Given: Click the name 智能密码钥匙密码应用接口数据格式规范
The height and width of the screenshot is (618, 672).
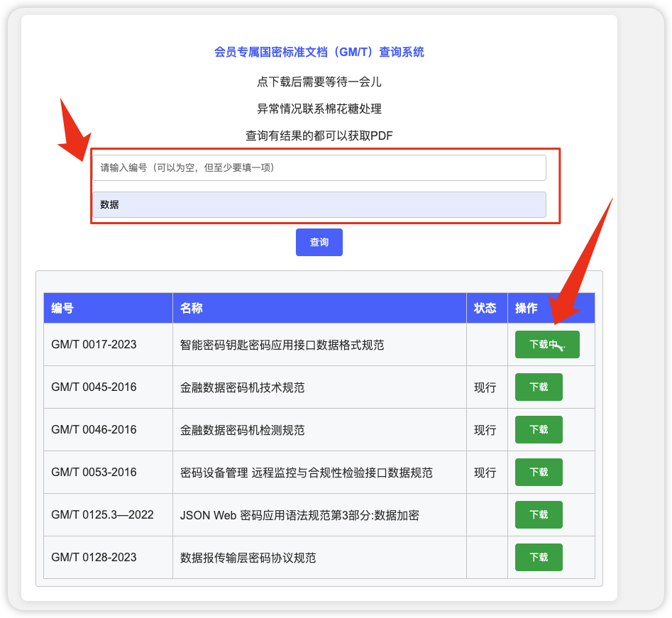Looking at the screenshot, I should tap(282, 345).
